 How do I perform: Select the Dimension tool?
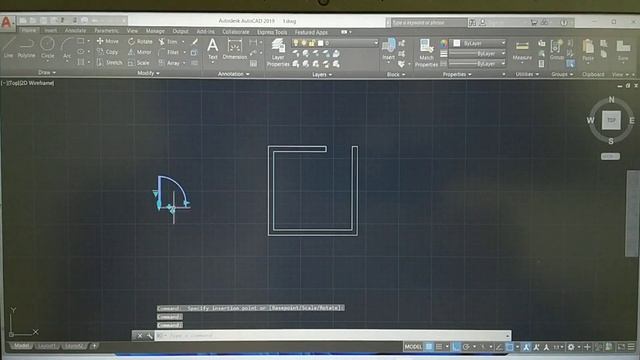235,49
